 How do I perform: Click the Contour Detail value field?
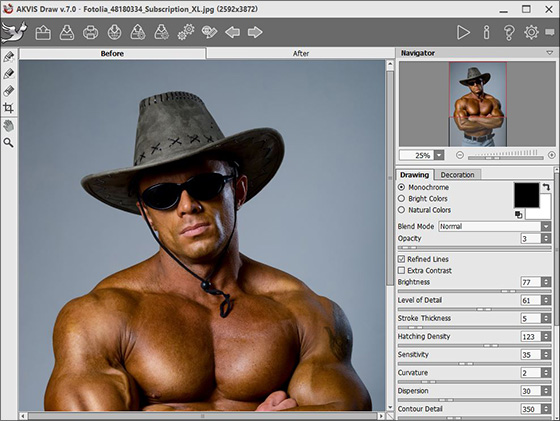[x=531, y=409]
